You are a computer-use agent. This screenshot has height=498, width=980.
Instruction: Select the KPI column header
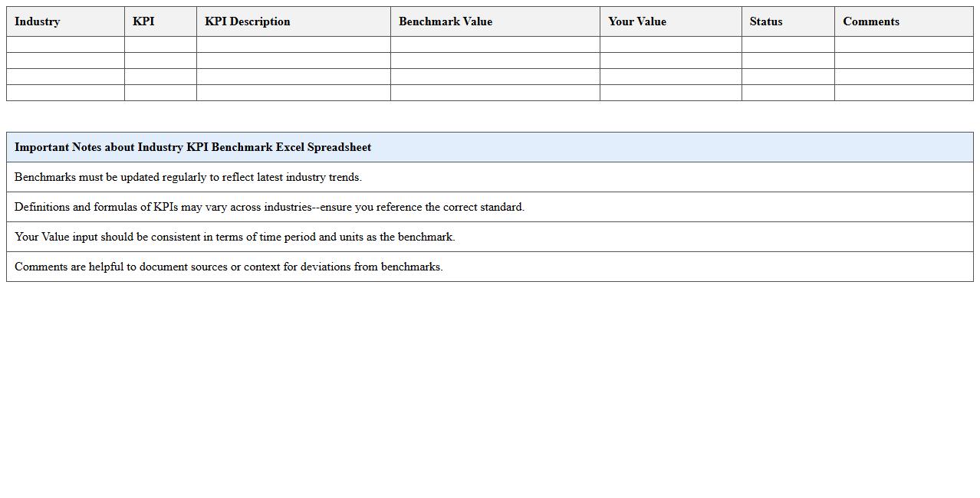(143, 21)
